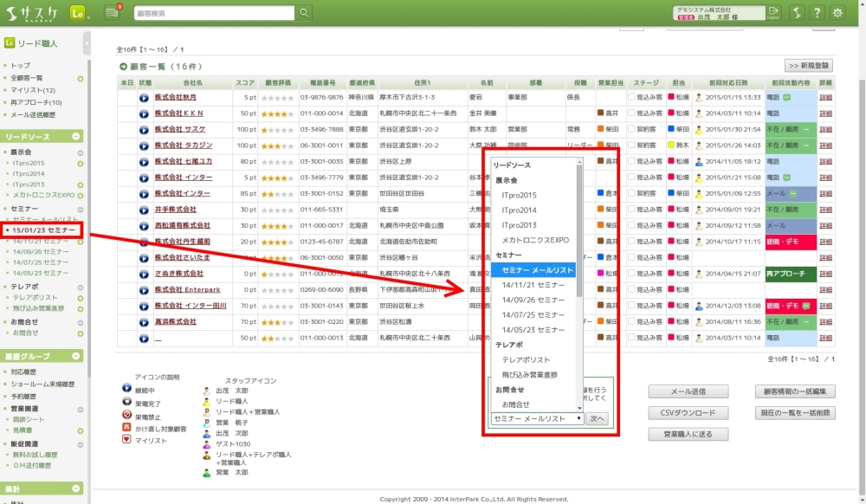Click the search magnifier icon in header
This screenshot has width=866, height=504.
[x=303, y=13]
